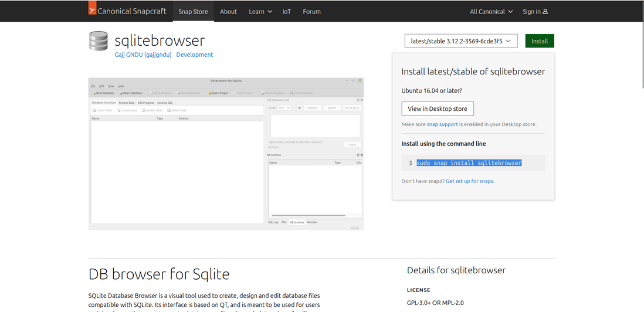Navigate to the Forum page

(x=311, y=12)
